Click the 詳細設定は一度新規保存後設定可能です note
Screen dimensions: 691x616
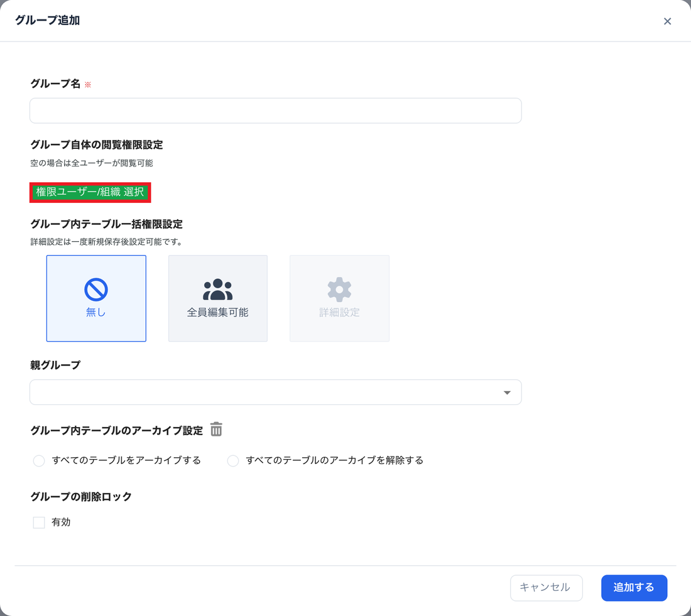click(x=106, y=242)
